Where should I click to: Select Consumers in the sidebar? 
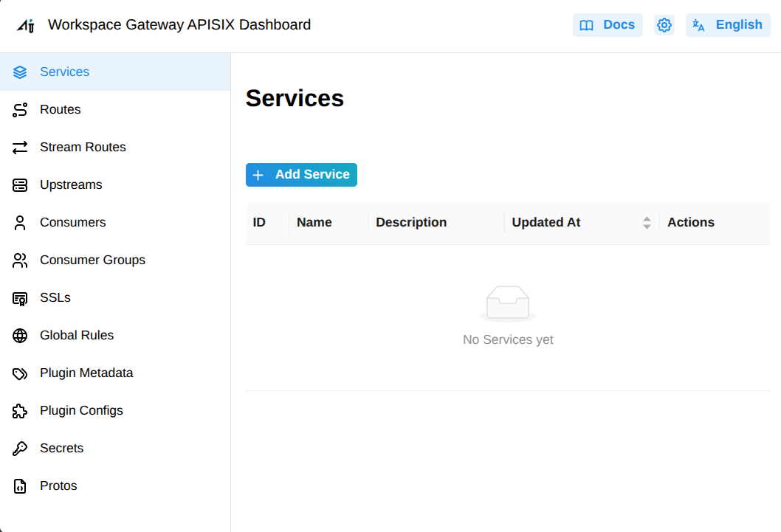coord(115,222)
